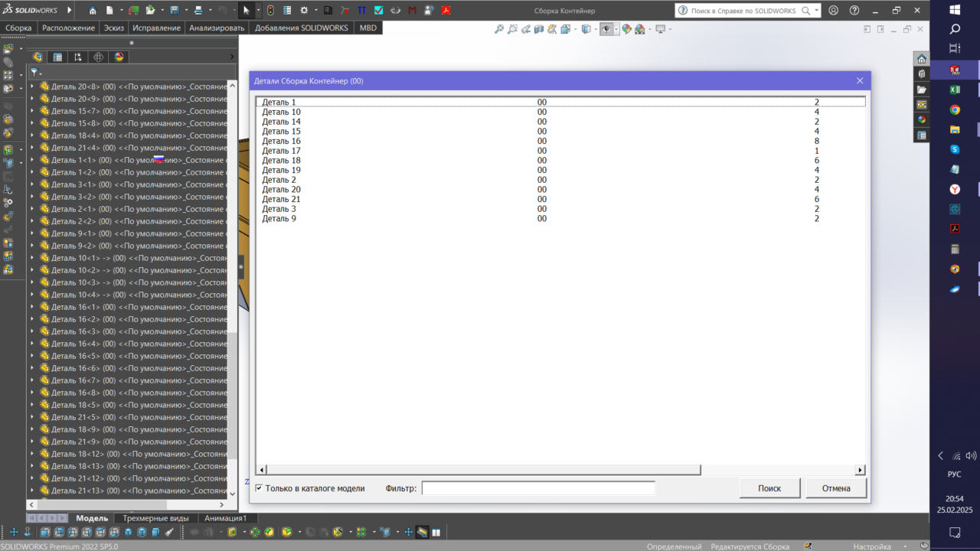Viewport: 980px width, 551px height.
Task: Open the DisplayManager color wheel tab
Action: pos(119,57)
